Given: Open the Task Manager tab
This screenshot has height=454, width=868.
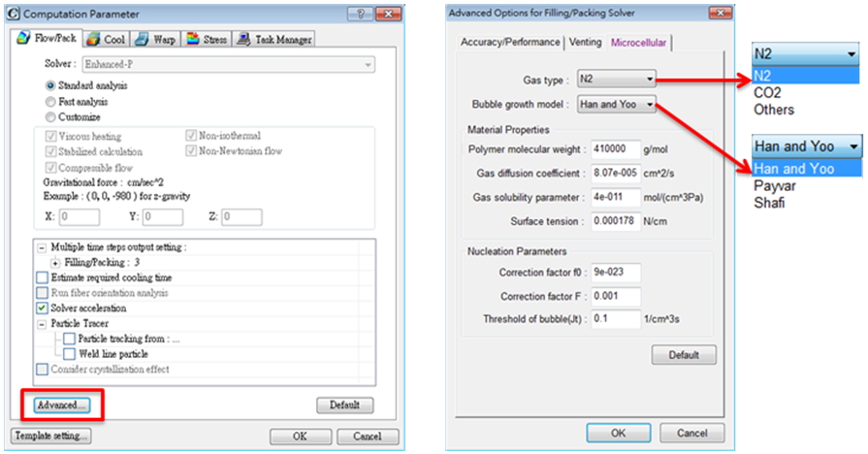Looking at the screenshot, I should [x=274, y=40].
